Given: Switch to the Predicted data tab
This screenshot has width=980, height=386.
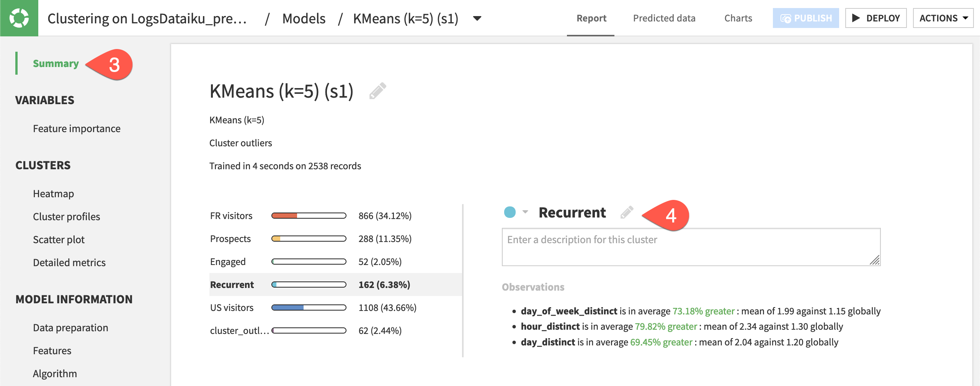Looking at the screenshot, I should click(664, 18).
